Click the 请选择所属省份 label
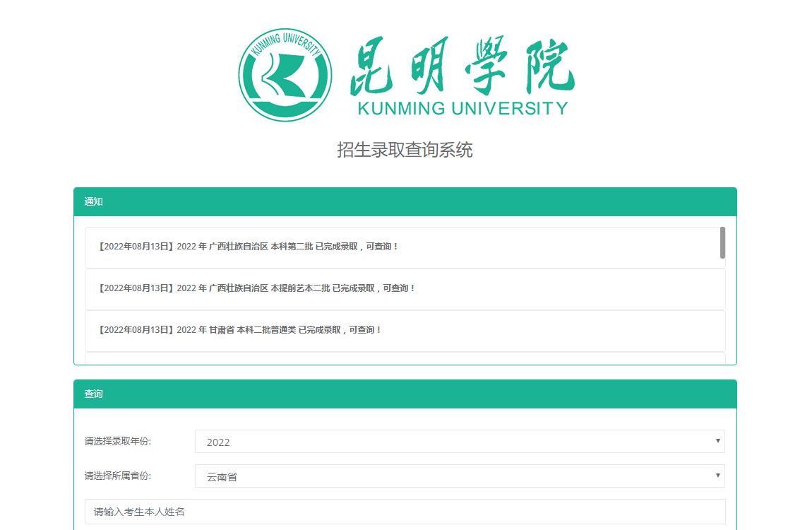This screenshot has width=812, height=530. point(117,476)
